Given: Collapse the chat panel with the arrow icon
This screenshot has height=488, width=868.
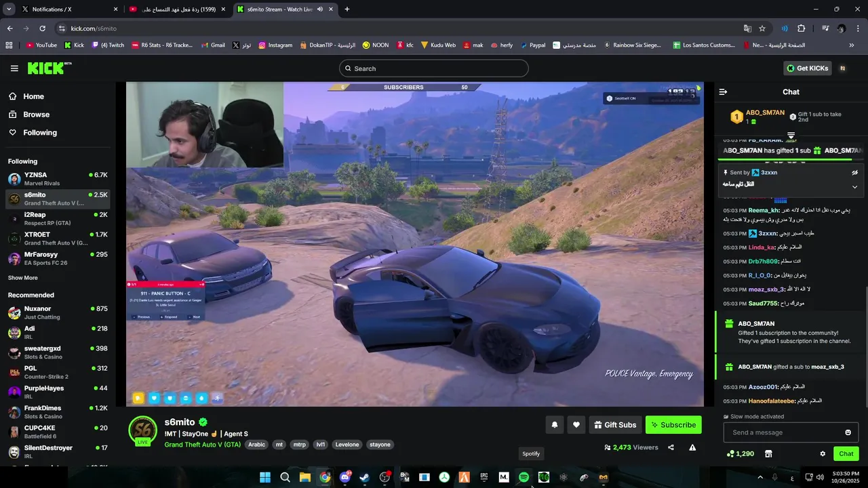Looking at the screenshot, I should tap(723, 91).
